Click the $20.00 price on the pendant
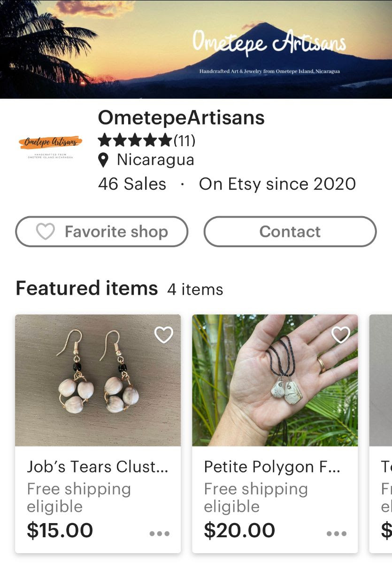This screenshot has height=564, width=392. [x=239, y=530]
